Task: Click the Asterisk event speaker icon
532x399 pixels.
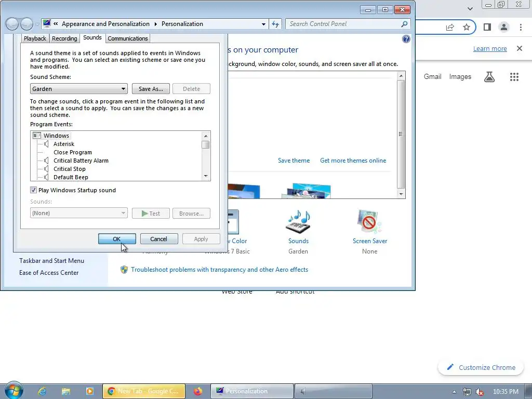Action: click(46, 144)
